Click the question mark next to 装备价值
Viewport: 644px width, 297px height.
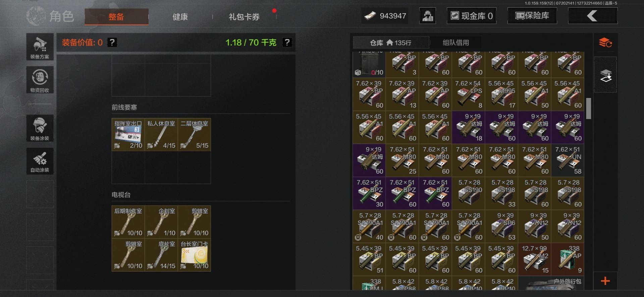(x=112, y=43)
